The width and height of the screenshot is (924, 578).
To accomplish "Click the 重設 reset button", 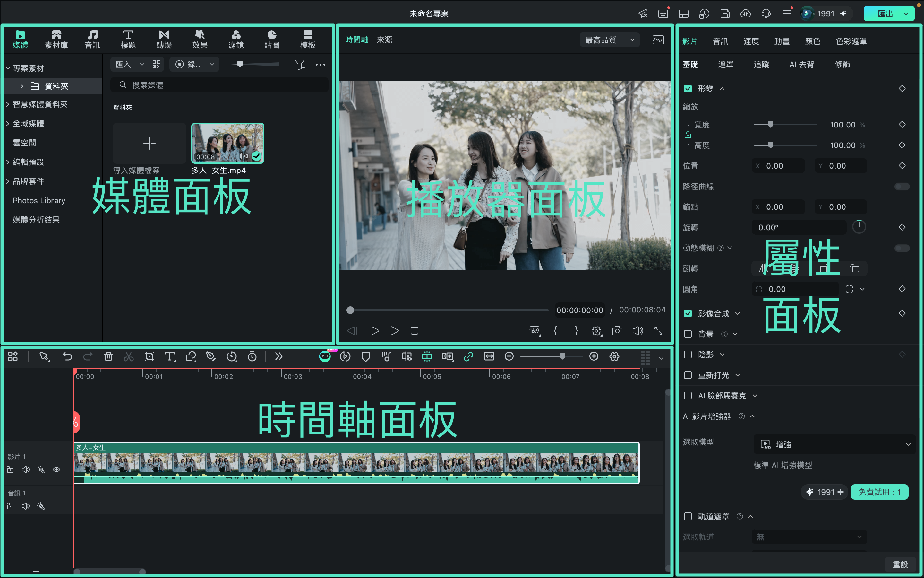I will (900, 564).
